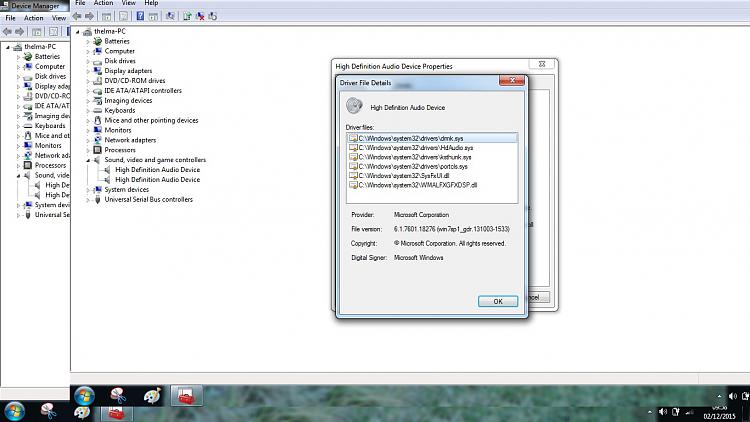Click Imaging devices icon in main tree

pyautogui.click(x=98, y=100)
